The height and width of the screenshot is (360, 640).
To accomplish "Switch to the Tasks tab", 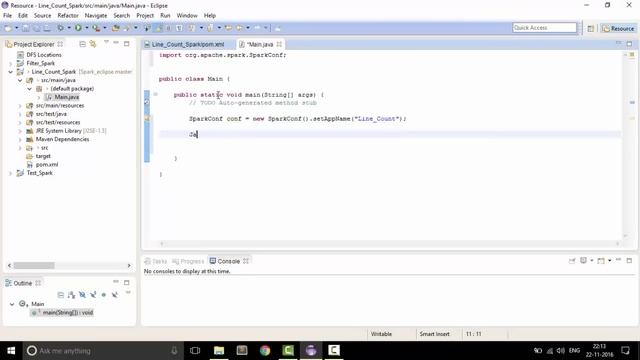I will (156, 261).
